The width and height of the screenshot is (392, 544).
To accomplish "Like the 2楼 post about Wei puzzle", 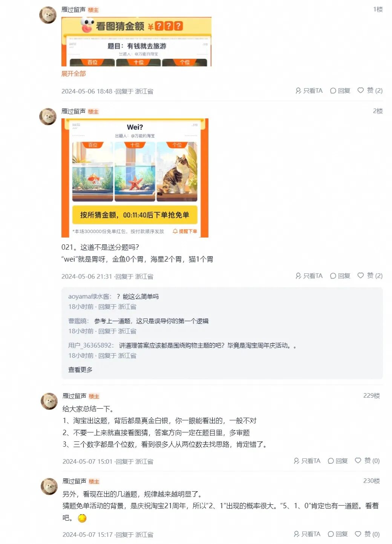I will pyautogui.click(x=370, y=276).
